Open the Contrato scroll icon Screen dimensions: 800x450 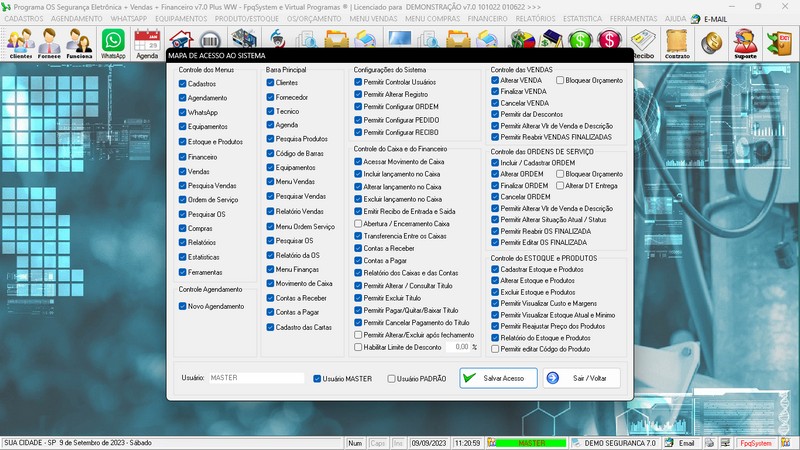(x=678, y=43)
